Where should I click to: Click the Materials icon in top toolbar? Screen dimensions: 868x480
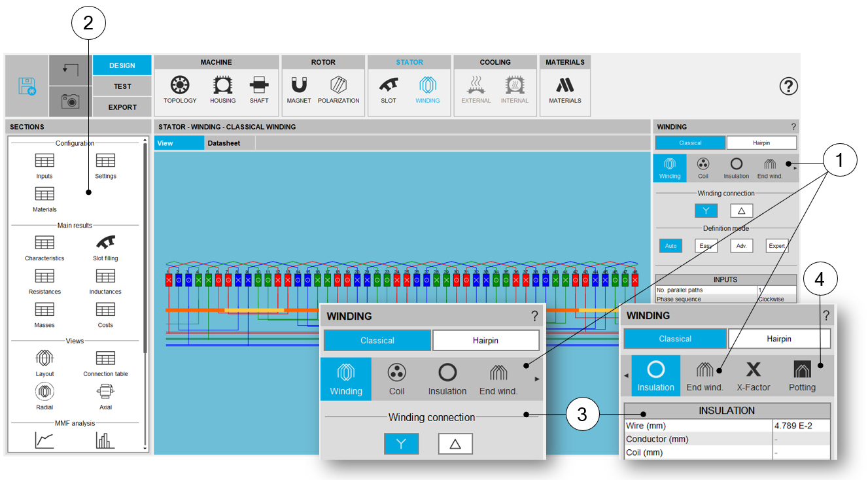click(x=564, y=89)
